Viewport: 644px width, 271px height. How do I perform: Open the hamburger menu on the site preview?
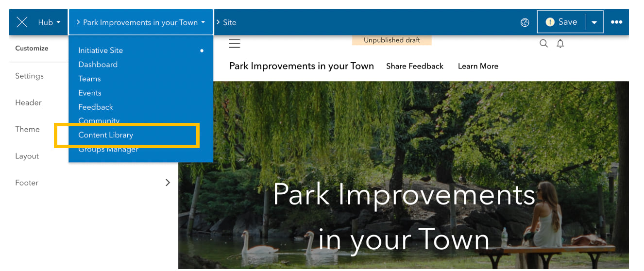(x=235, y=44)
